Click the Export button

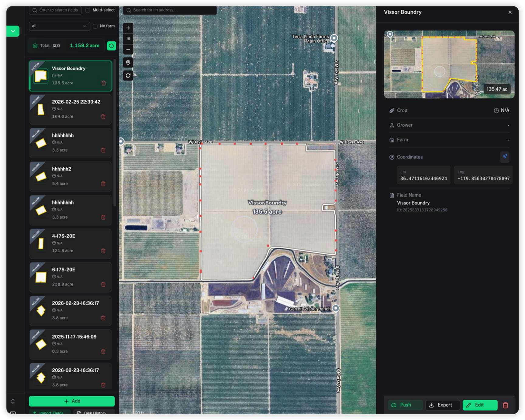tap(442, 405)
